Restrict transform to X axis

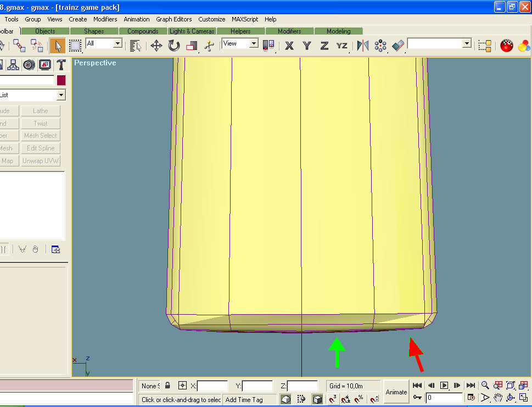tap(289, 46)
